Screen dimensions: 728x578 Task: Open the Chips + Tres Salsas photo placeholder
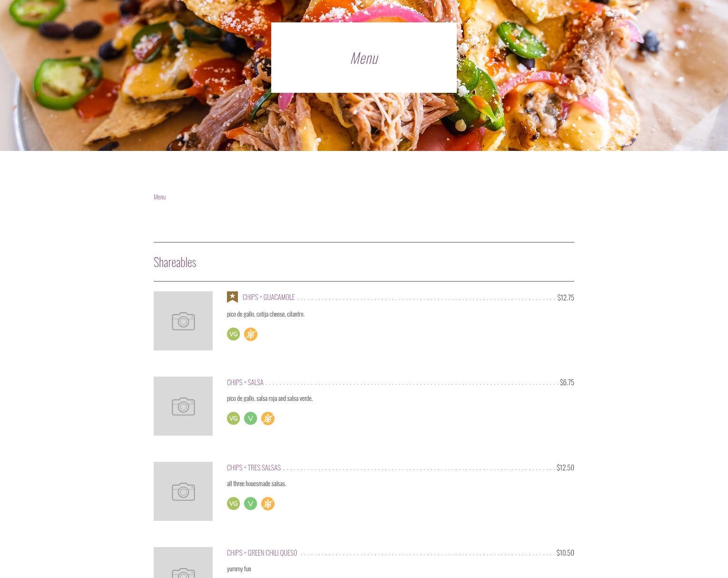coord(183,491)
